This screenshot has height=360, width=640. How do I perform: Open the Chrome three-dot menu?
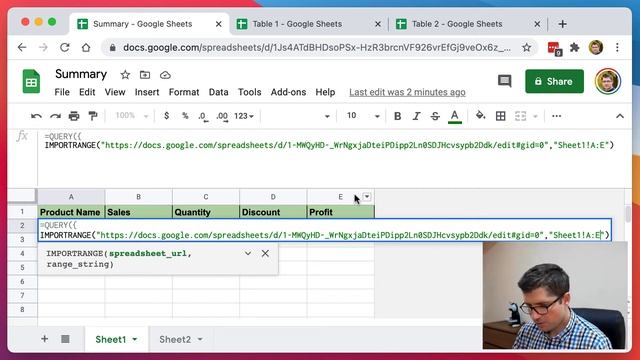pyautogui.click(x=617, y=48)
